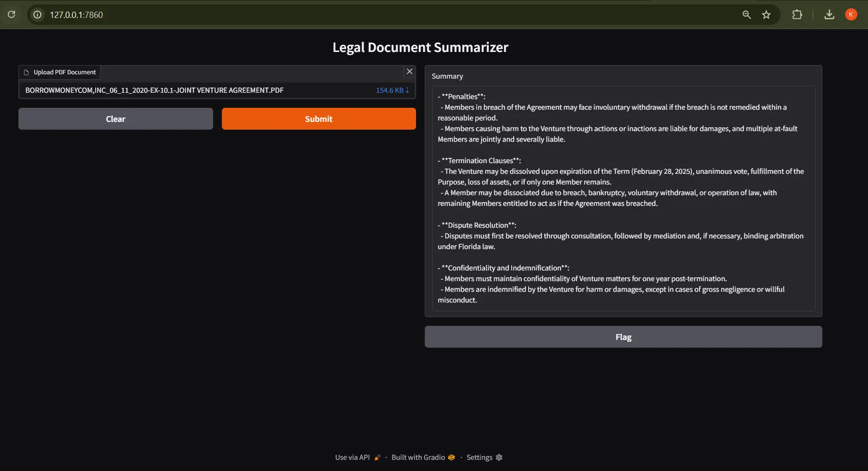
Task: Click inside the Summary text box
Action: coord(623,198)
